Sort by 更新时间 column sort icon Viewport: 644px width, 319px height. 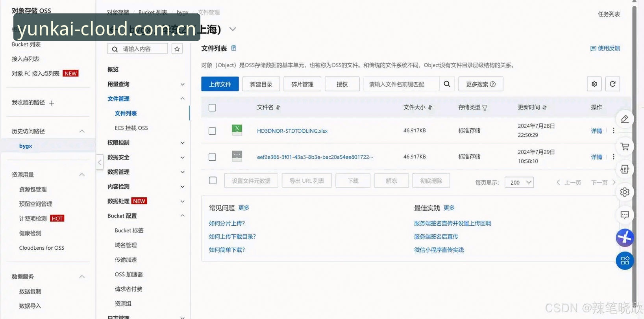pyautogui.click(x=545, y=108)
